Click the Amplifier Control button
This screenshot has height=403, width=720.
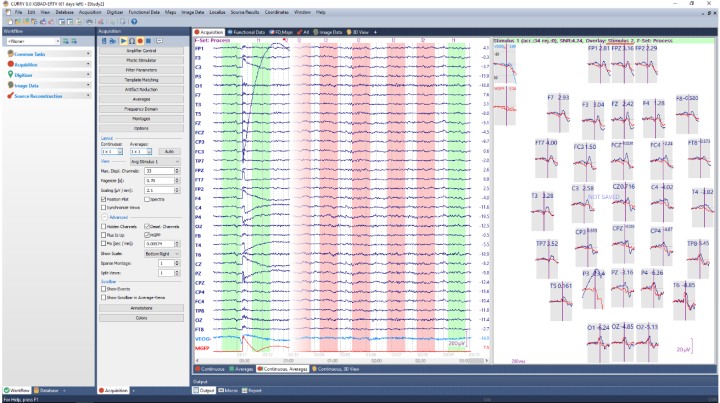point(141,50)
